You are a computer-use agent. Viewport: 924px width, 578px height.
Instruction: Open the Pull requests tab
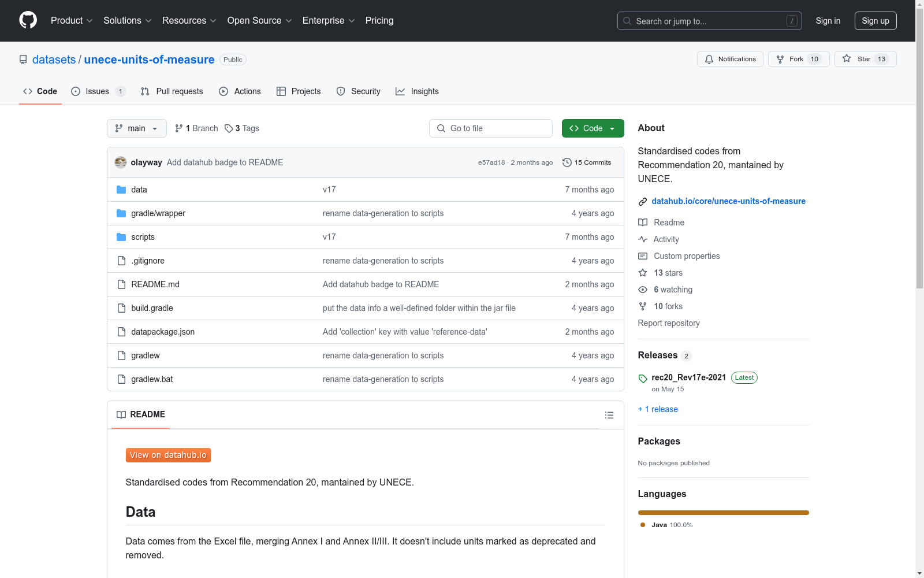[x=172, y=91]
